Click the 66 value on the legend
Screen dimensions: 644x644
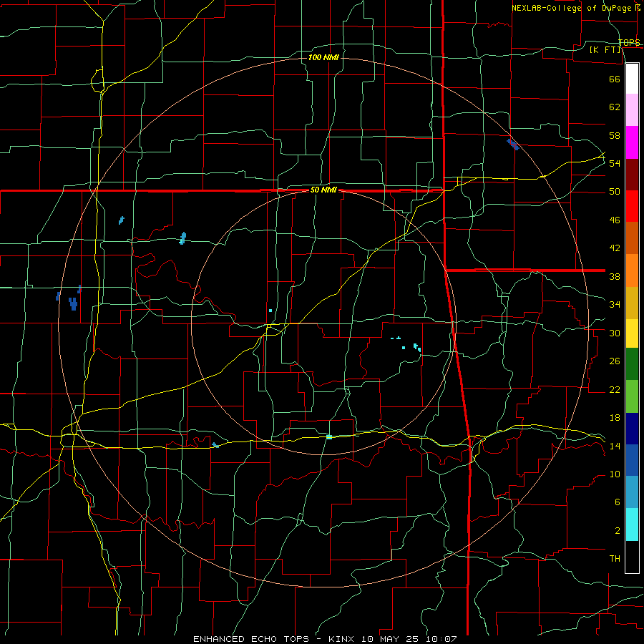(x=615, y=79)
